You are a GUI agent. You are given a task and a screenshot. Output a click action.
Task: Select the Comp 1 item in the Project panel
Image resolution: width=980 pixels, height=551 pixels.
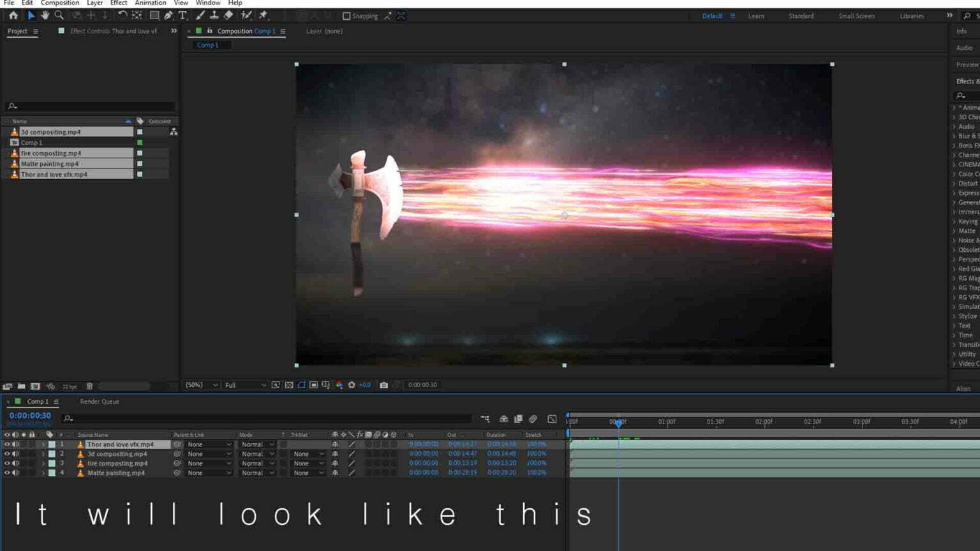point(31,142)
